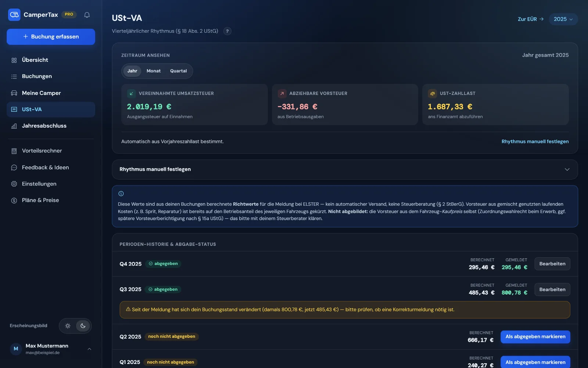Select the Quartal period view
588x368 pixels.
tap(179, 71)
